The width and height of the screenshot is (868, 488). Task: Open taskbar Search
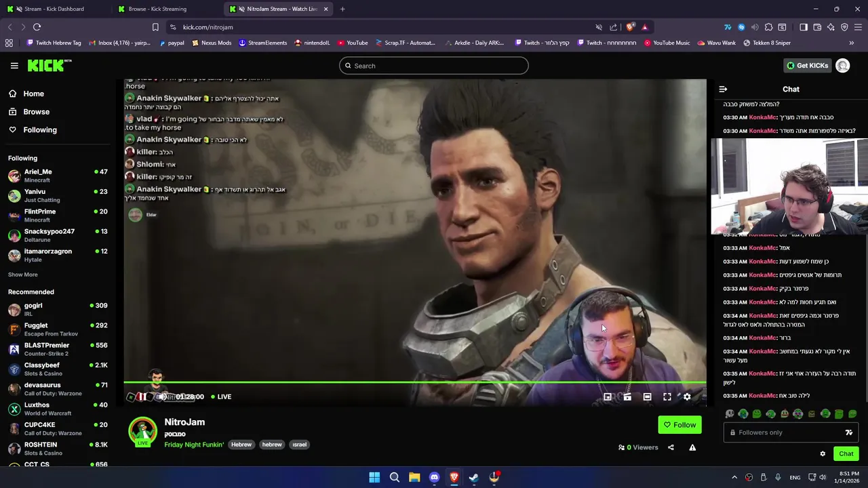(394, 477)
